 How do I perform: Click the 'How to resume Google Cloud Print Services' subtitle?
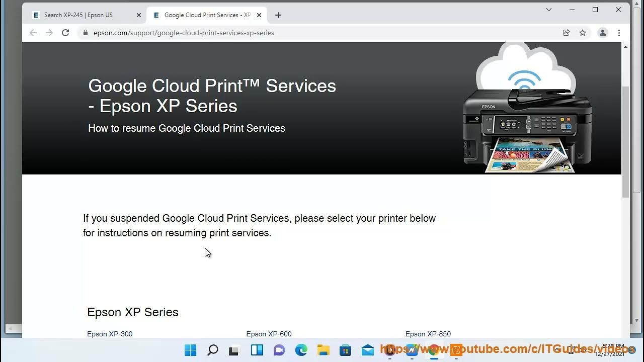(187, 128)
